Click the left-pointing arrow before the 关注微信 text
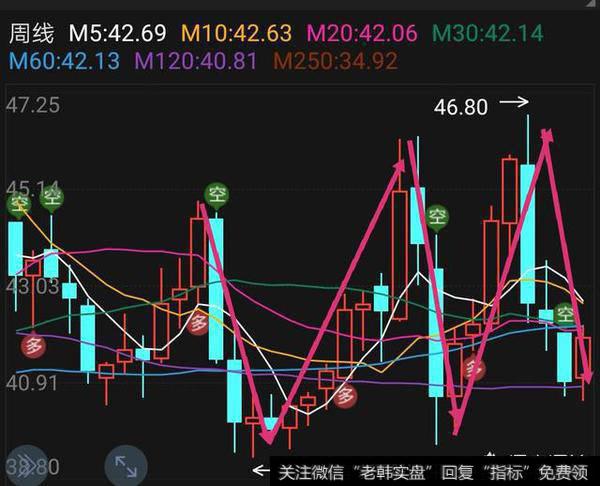Image resolution: width=600 pixels, height=486 pixels. tap(263, 470)
